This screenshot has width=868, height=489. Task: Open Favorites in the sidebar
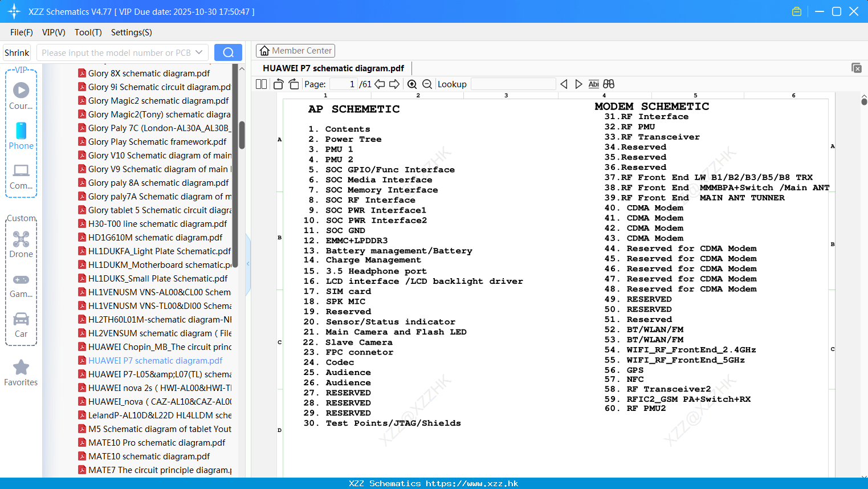click(21, 373)
